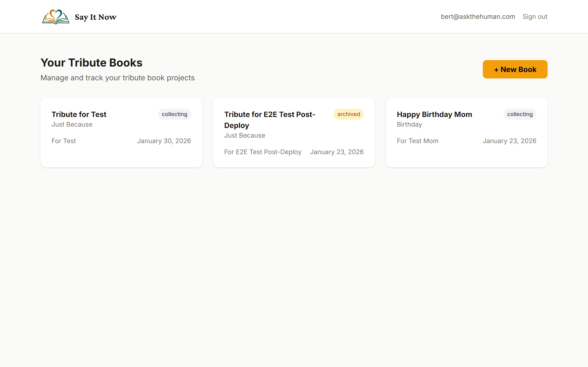Image resolution: width=588 pixels, height=367 pixels.
Task: Open the + New Book button
Action: [x=515, y=69]
